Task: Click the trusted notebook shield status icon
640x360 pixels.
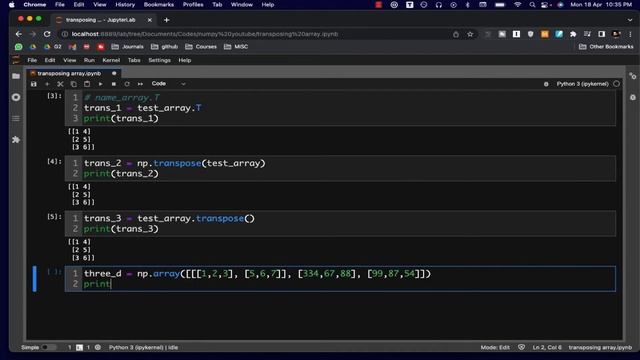Action: point(521,347)
